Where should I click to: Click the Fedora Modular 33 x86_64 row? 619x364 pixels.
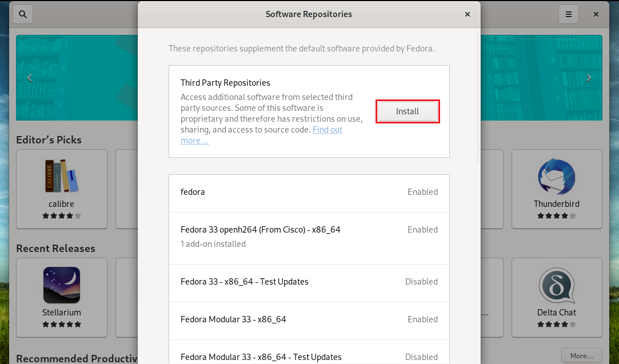309,320
